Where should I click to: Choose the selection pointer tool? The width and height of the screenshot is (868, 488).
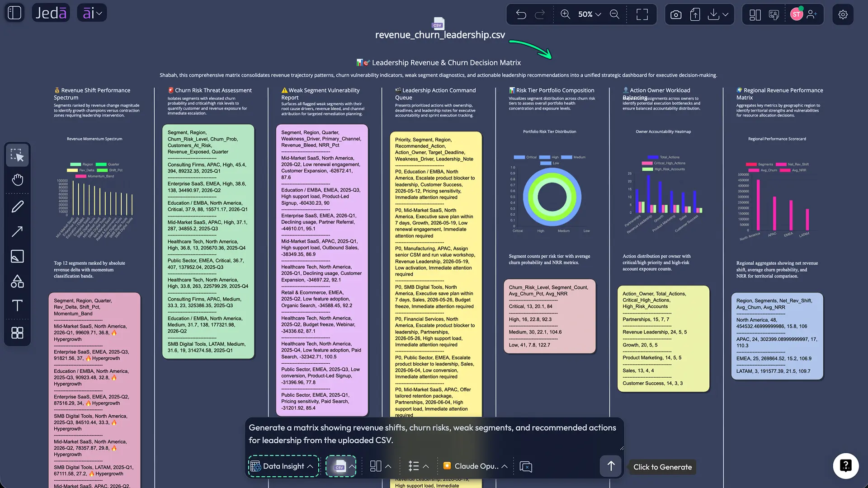tap(17, 155)
